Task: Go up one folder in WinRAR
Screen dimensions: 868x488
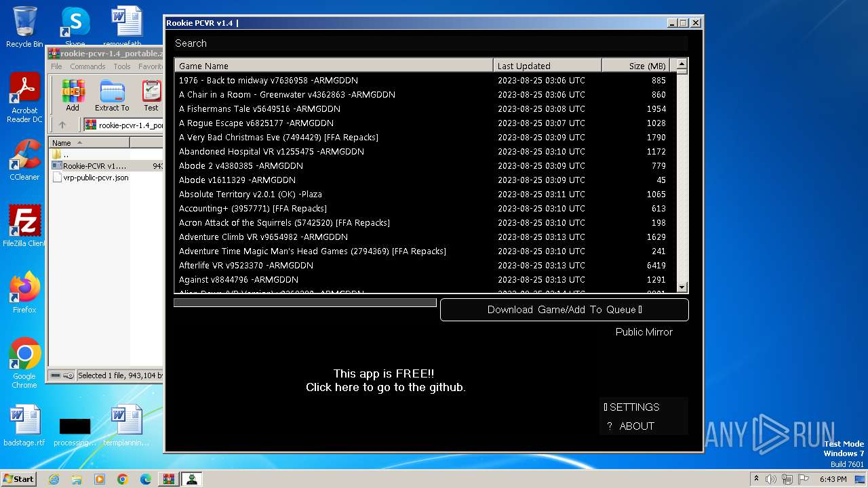Action: (62, 125)
